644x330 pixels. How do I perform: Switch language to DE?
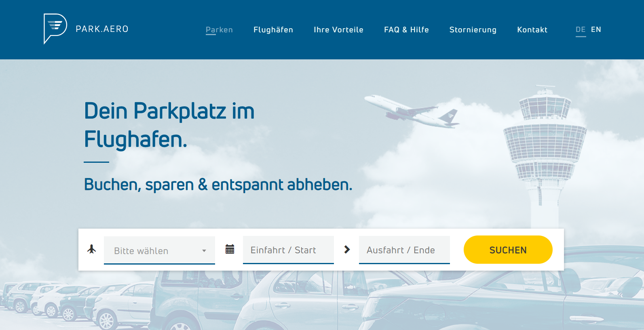click(x=581, y=29)
